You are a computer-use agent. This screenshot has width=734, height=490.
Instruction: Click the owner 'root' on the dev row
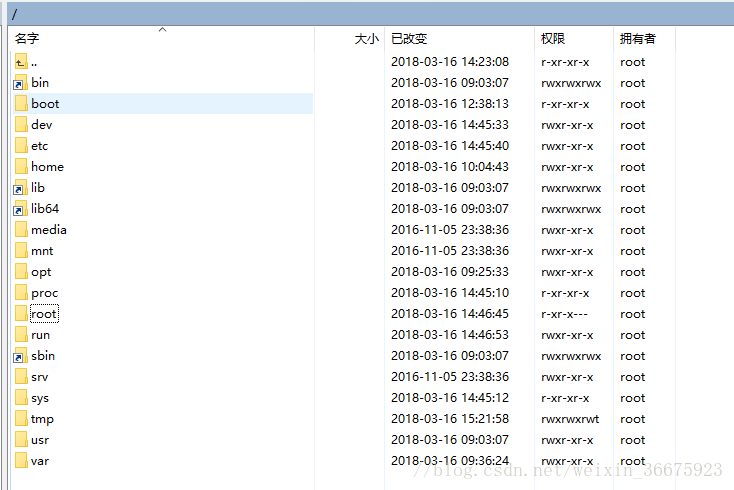coord(632,125)
